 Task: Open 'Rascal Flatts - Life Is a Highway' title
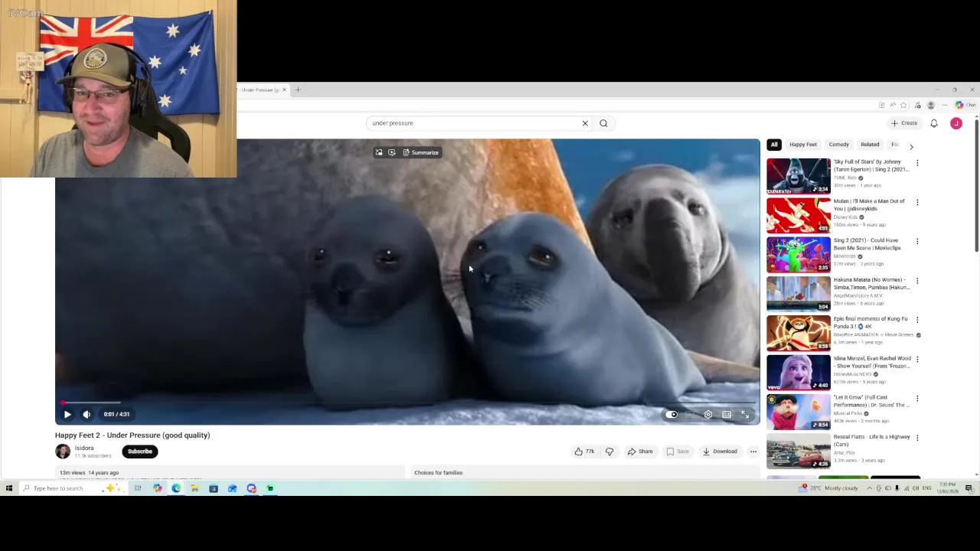pos(872,441)
